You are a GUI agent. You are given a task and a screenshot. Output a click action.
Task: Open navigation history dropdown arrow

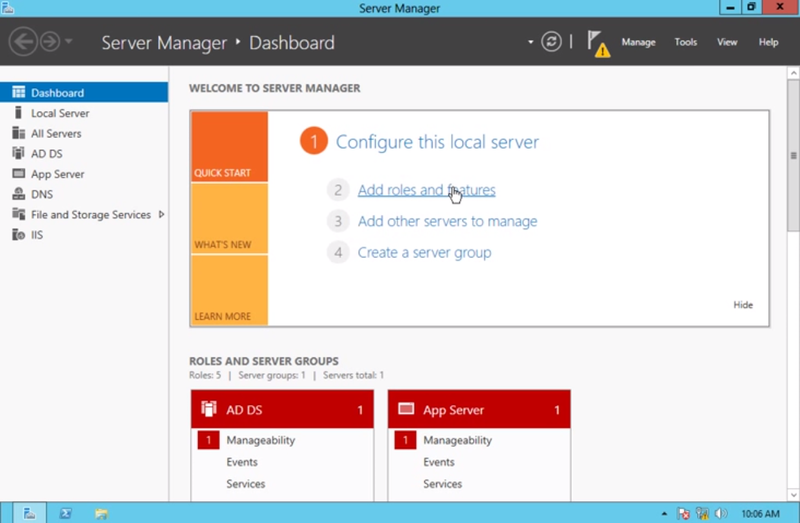click(69, 41)
